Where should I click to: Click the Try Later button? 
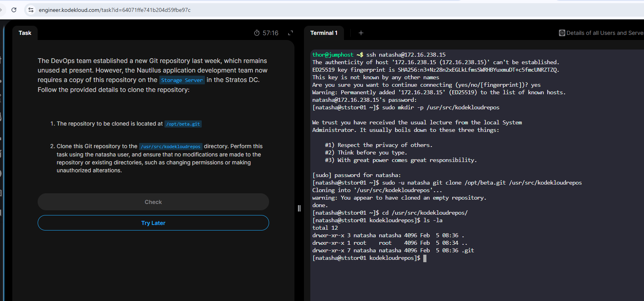153,223
